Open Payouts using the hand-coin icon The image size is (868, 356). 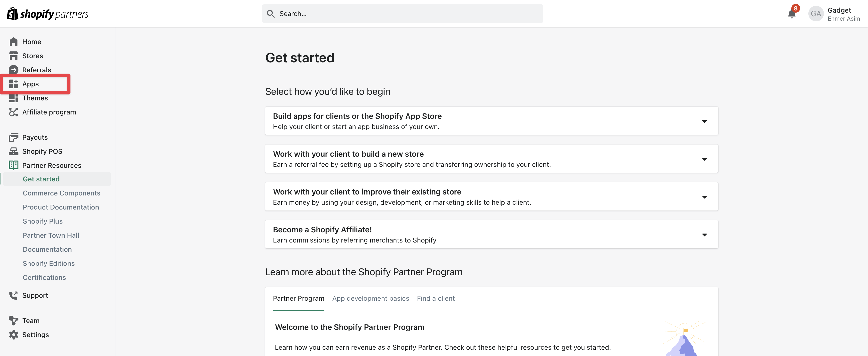coord(14,137)
